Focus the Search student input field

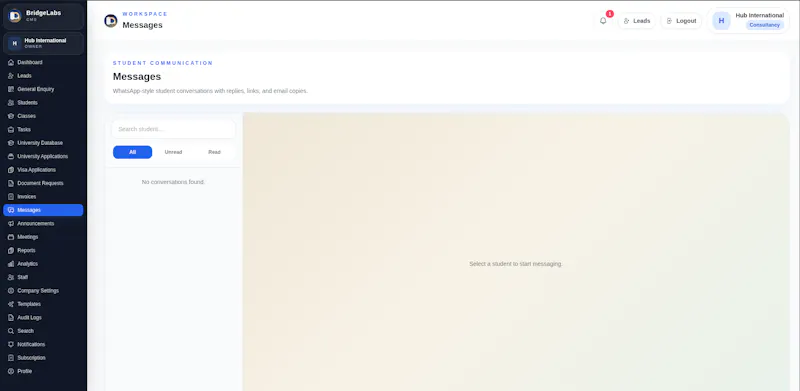coord(173,129)
